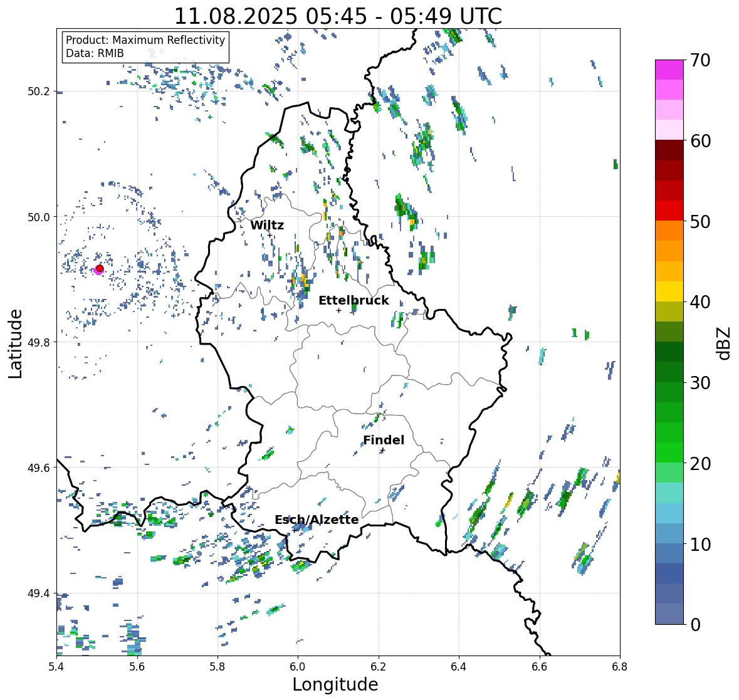Click the Wiltz city label
This screenshot has width=739, height=700.
[x=267, y=225]
